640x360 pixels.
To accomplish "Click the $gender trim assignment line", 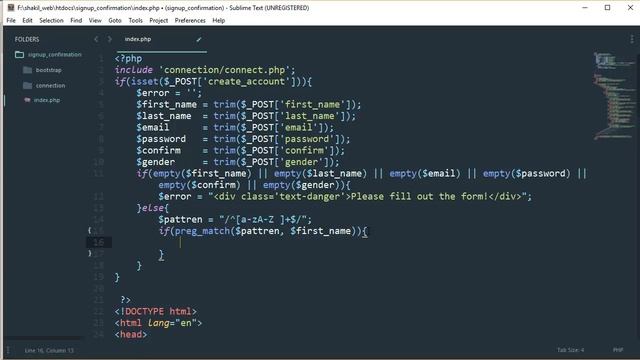I will (238, 162).
